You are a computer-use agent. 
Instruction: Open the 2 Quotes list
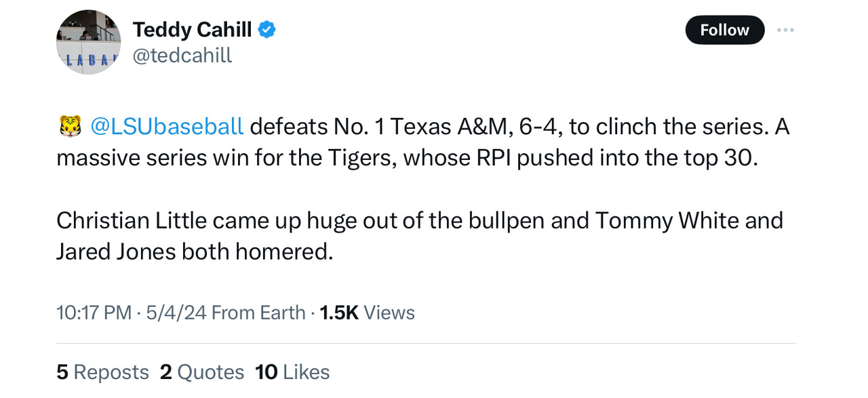coord(202,372)
